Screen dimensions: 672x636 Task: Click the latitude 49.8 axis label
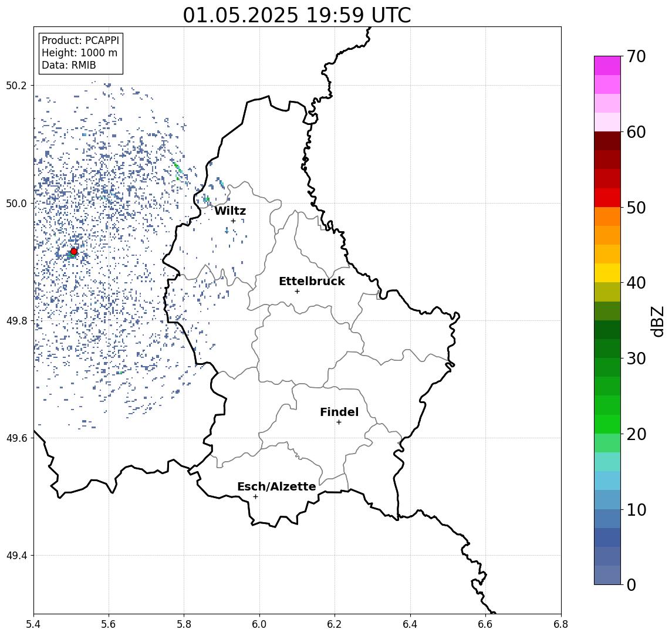[16, 321]
